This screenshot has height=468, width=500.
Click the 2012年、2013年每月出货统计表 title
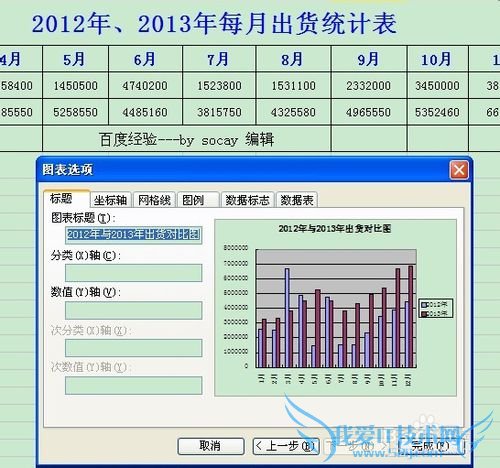214,24
